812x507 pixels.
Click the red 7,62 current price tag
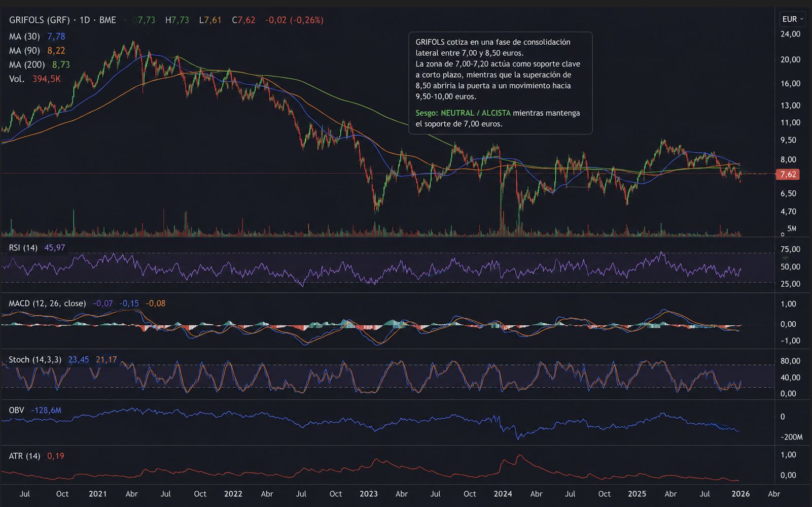pyautogui.click(x=788, y=175)
